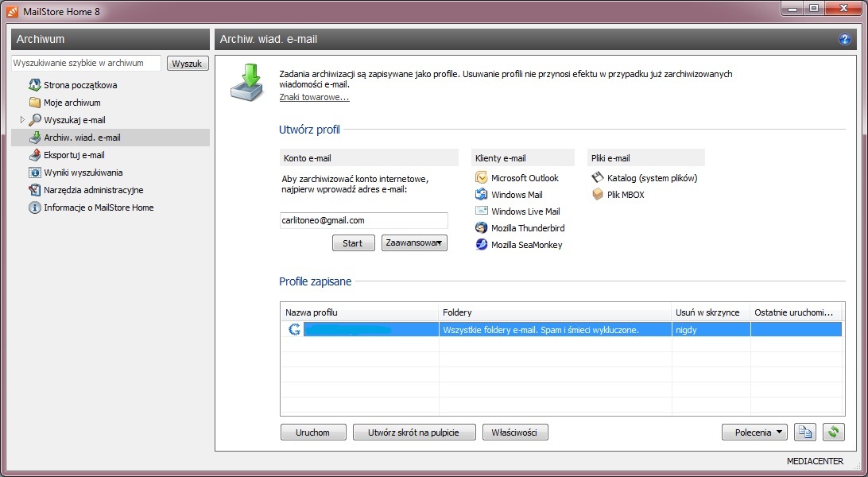Click the Eksportuj e-mail sidebar icon

point(35,155)
